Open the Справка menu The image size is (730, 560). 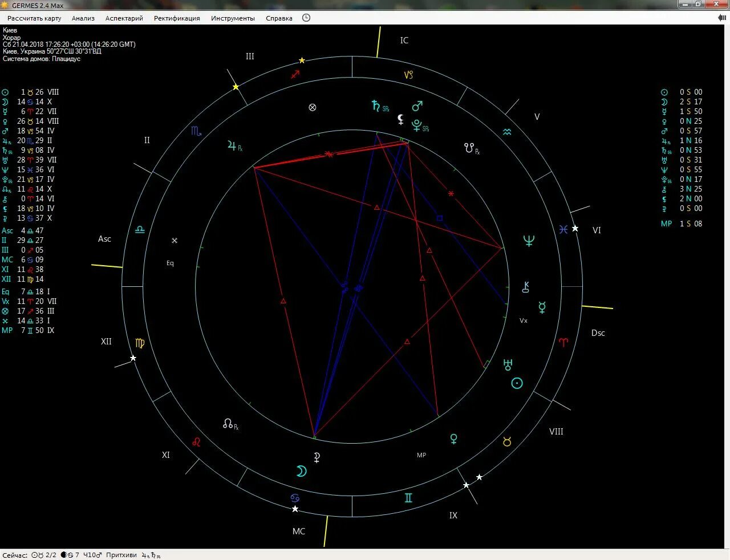(x=279, y=18)
